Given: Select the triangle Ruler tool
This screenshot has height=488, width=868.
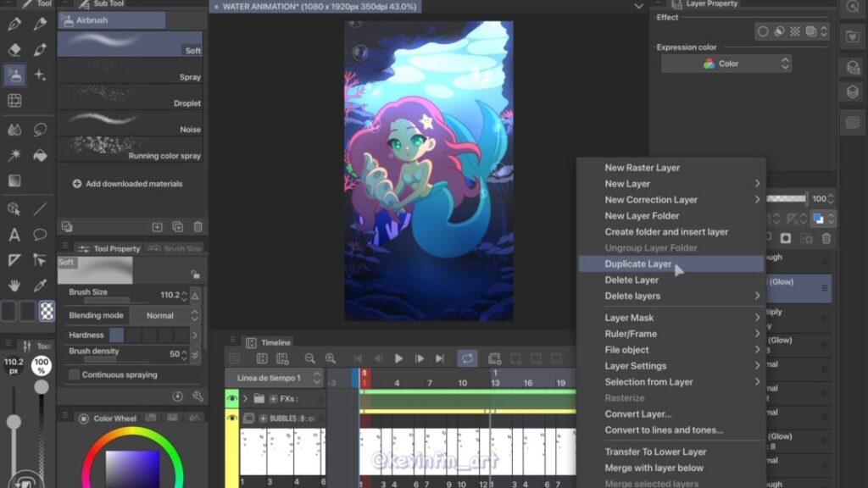Looking at the screenshot, I should point(14,260).
